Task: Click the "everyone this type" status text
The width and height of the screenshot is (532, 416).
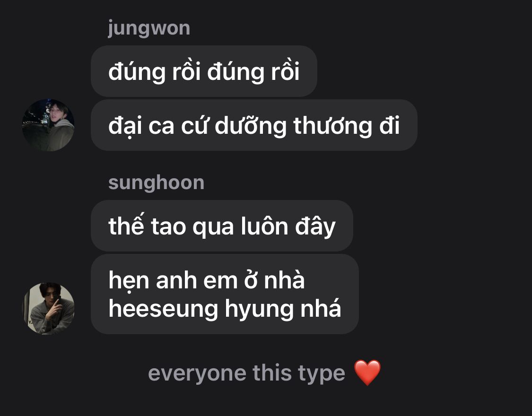Action: 247,373
